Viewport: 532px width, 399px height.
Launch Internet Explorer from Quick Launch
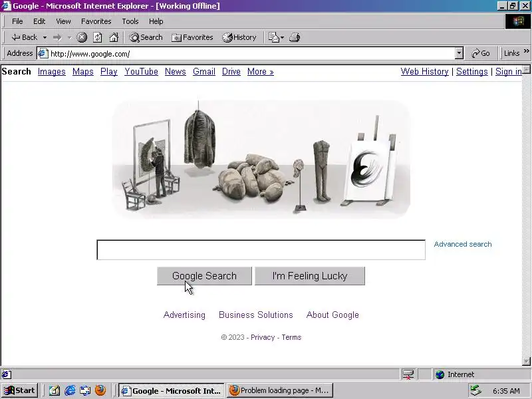pyautogui.click(x=70, y=391)
